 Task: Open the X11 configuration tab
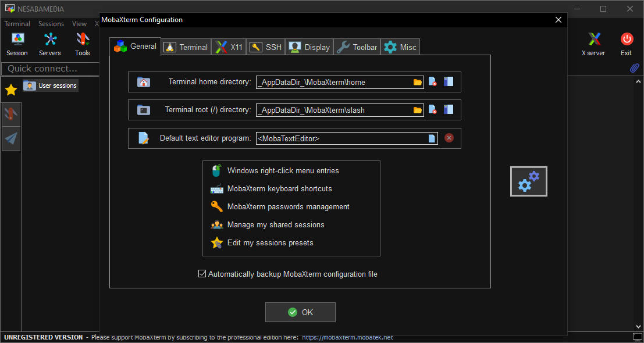229,47
